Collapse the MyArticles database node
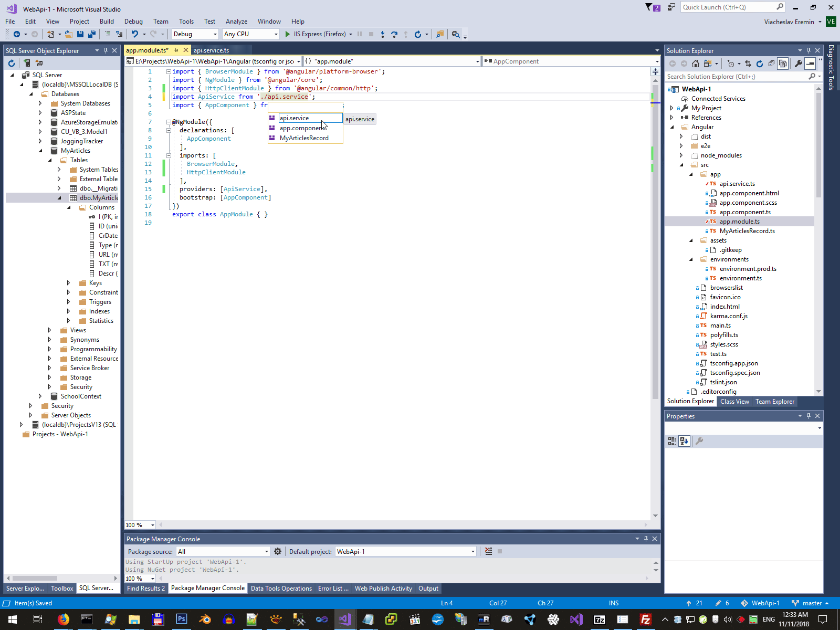The width and height of the screenshot is (840, 630). click(x=40, y=151)
